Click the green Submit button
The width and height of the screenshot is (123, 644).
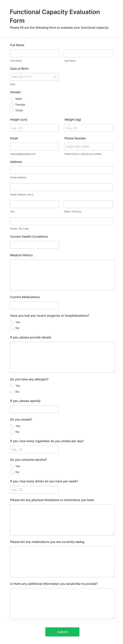[x=62, y=632]
